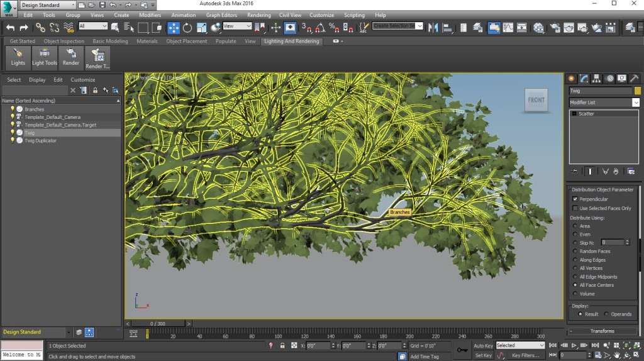The width and height of the screenshot is (644, 361).
Task: Click the Mirror tool icon
Action: (x=433, y=28)
